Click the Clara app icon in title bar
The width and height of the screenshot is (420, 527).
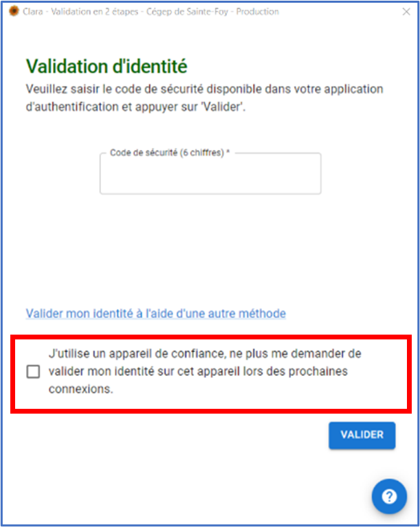point(13,12)
